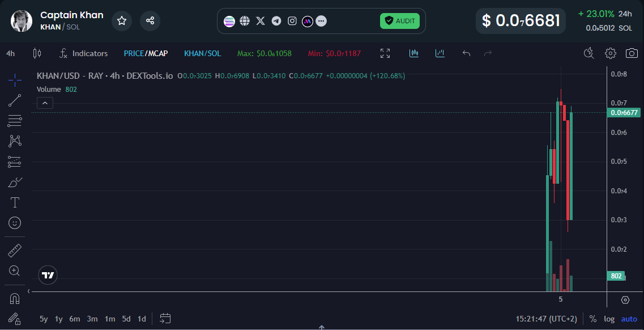Image resolution: width=644 pixels, height=330 pixels.
Task: Open the website globe icon
Action: point(245,21)
